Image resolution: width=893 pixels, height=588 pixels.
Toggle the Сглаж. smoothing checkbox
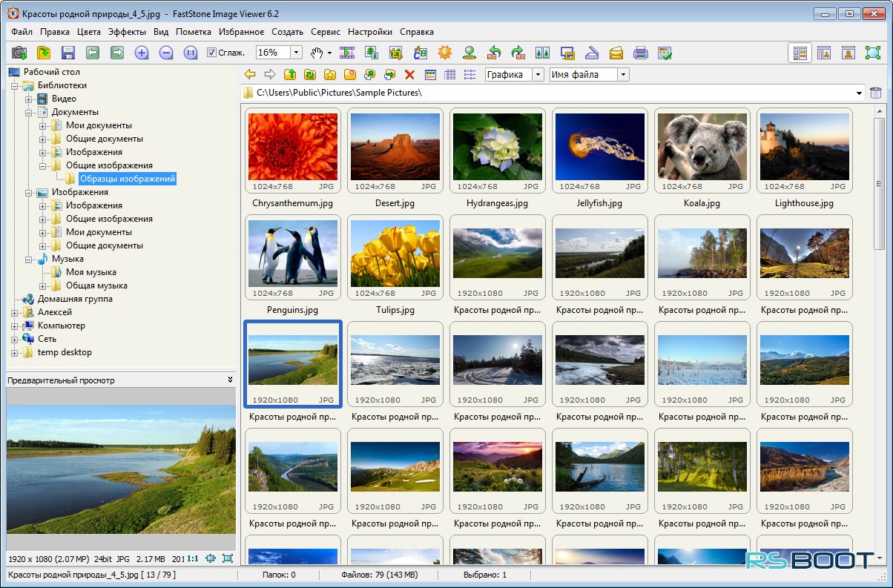pyautogui.click(x=211, y=53)
